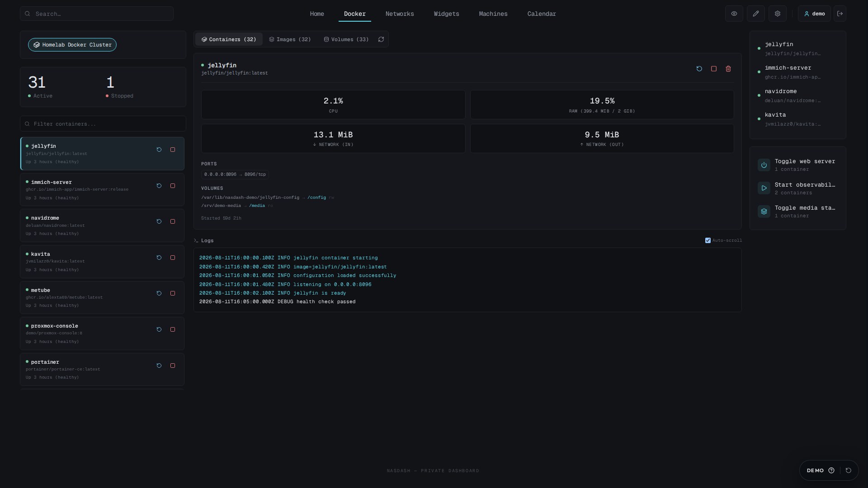Viewport: 868px width, 488px height.
Task: Select immich-server in the container list
Action: coord(102,190)
